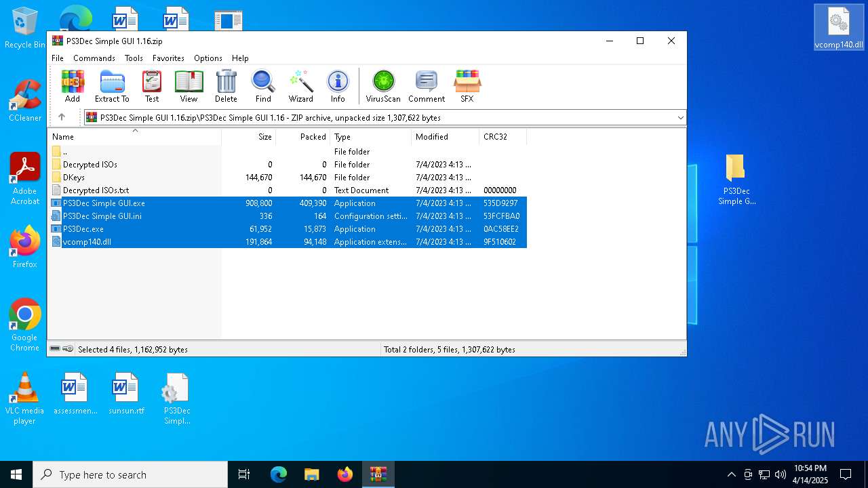The width and height of the screenshot is (868, 488).
Task: Expand the archive path dropdown
Action: pos(680,118)
